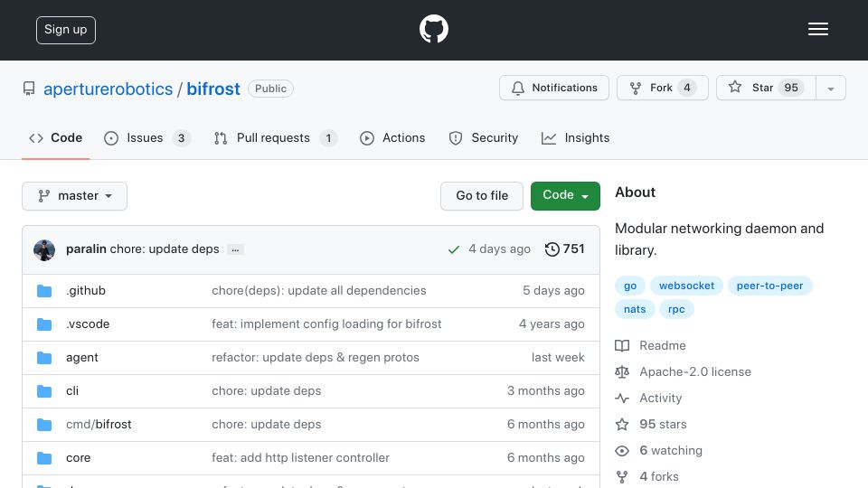This screenshot has height=488, width=868.
Task: Open the cli folder
Action: 72,391
